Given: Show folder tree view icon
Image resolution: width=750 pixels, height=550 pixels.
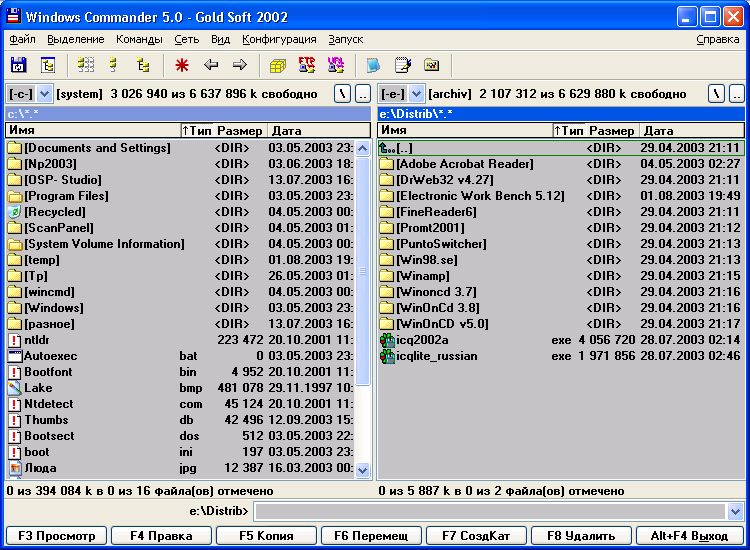Looking at the screenshot, I should 143,65.
